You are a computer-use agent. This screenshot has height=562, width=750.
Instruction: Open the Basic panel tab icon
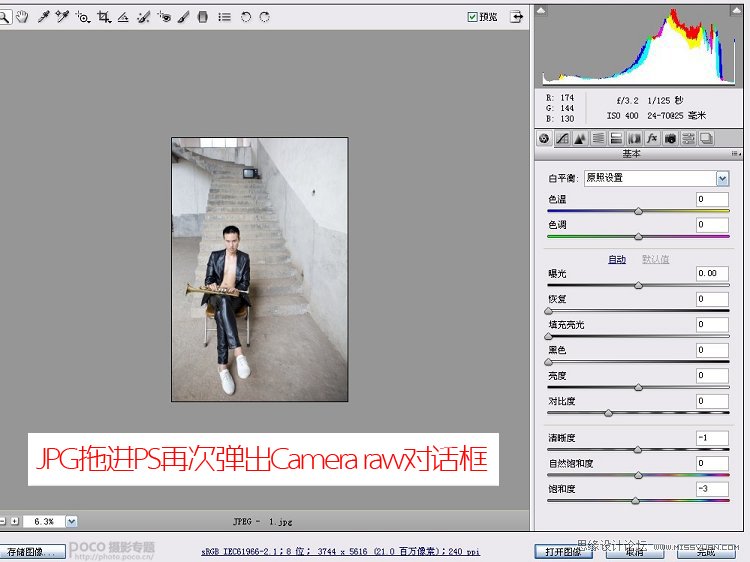(x=544, y=138)
